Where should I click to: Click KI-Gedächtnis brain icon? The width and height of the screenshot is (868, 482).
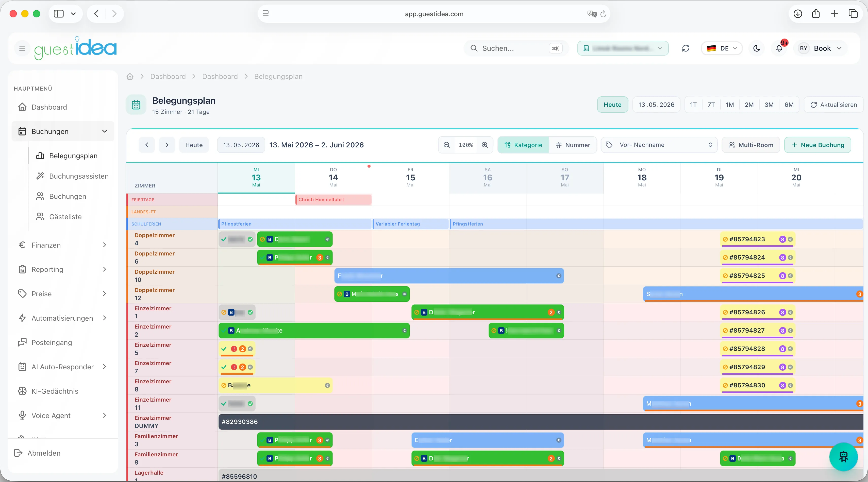click(x=22, y=391)
